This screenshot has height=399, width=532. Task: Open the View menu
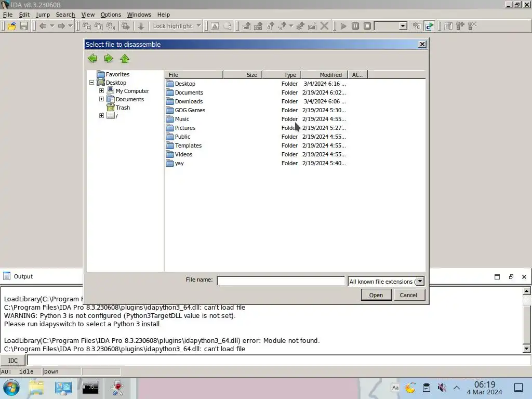[x=88, y=15]
